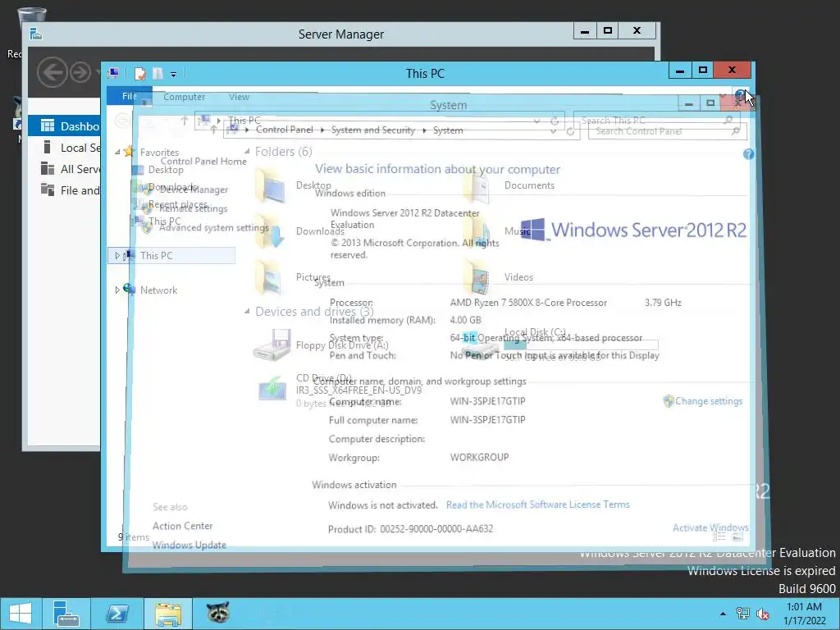
Task: Maximize the Server Manager window
Action: tap(608, 30)
